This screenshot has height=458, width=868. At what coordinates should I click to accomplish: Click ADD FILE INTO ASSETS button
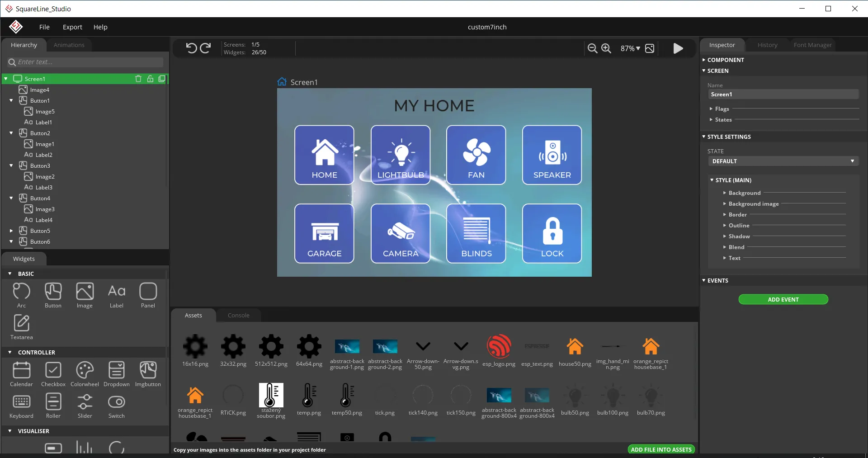click(x=661, y=449)
